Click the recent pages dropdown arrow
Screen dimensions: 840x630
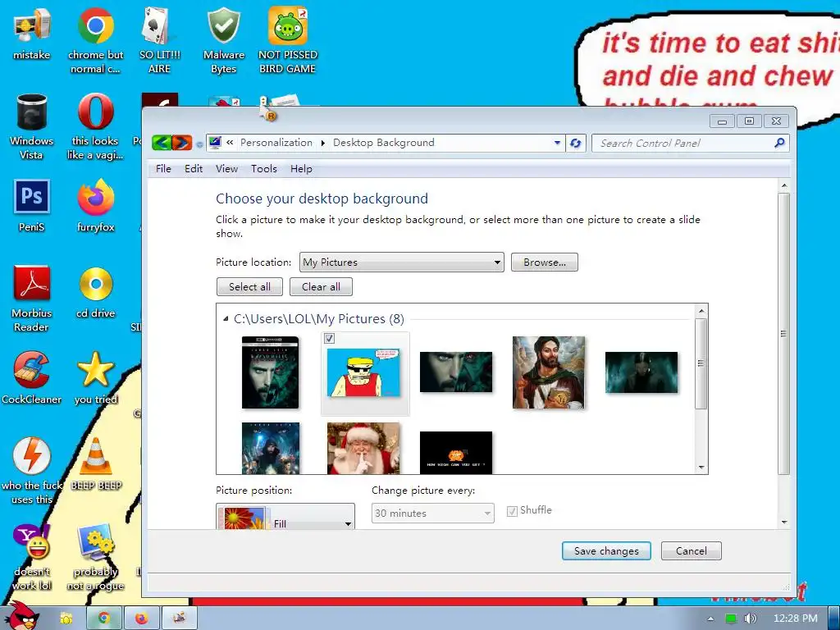[x=199, y=144]
